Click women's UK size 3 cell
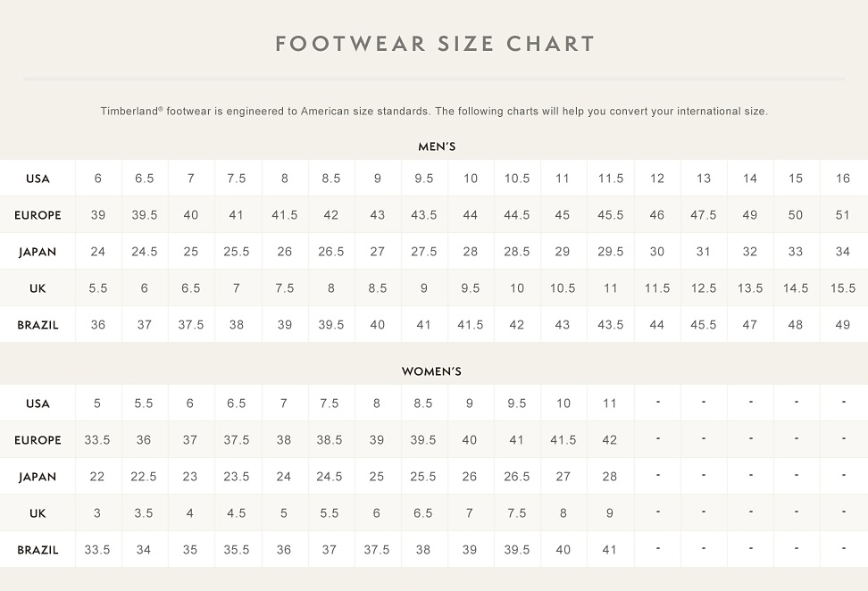This screenshot has height=591, width=868. 97,513
